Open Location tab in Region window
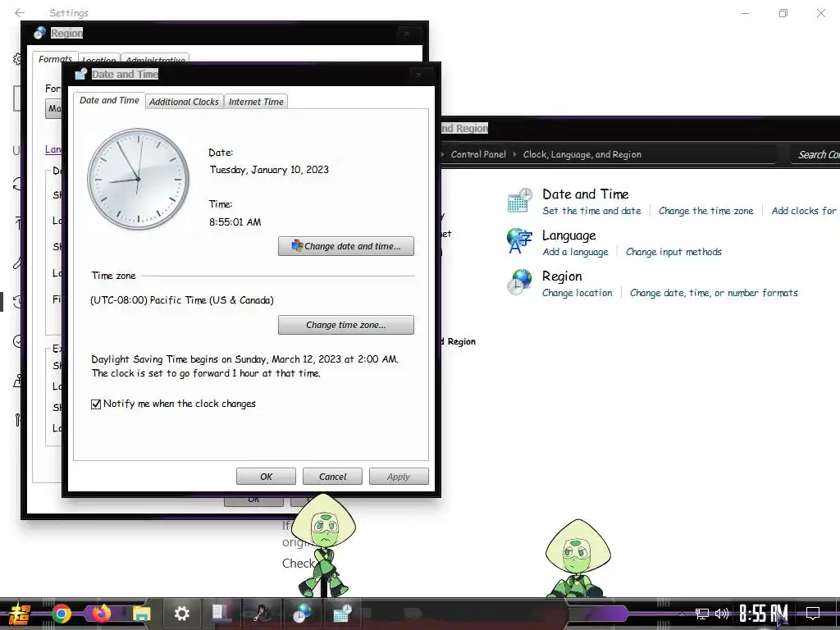The width and height of the screenshot is (840, 630). pos(98,59)
